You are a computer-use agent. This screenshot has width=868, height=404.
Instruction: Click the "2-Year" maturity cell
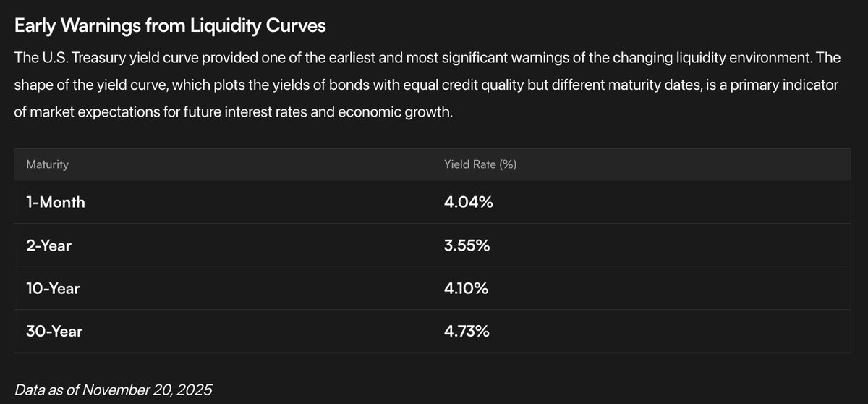[49, 246]
